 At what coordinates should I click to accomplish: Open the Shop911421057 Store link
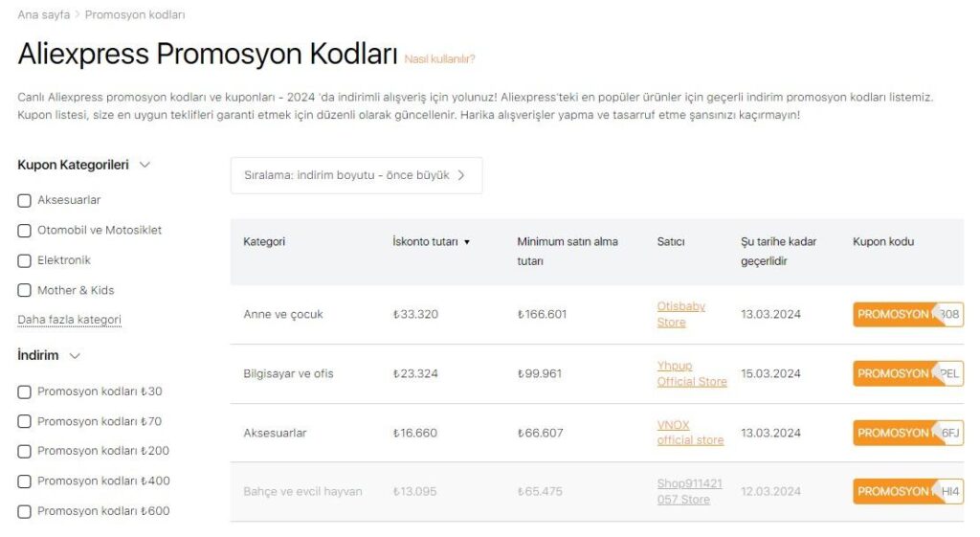689,491
